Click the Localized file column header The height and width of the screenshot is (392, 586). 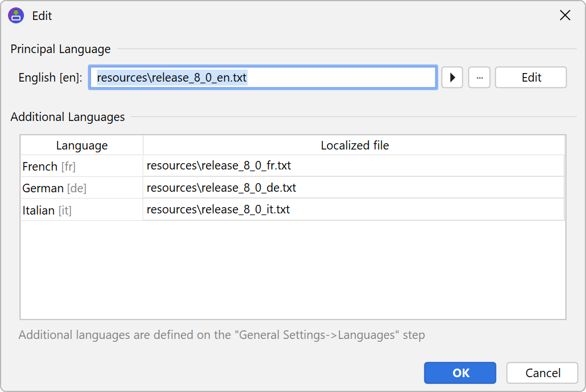[x=354, y=146]
